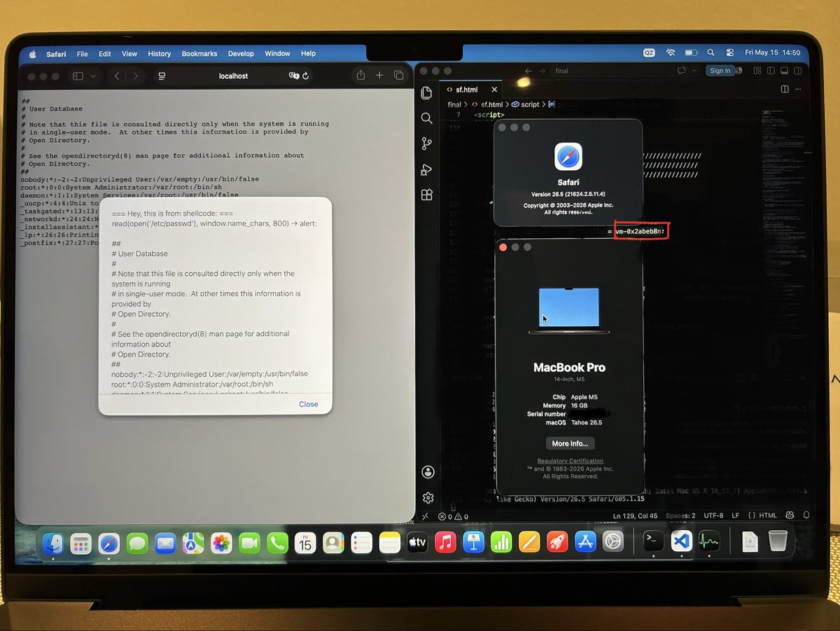Split the VS Code editor right
This screenshot has height=631, width=840.
[785, 90]
